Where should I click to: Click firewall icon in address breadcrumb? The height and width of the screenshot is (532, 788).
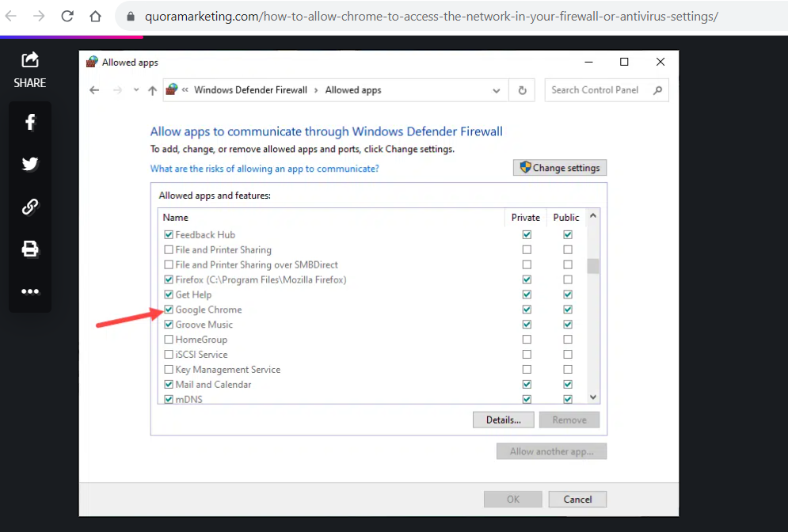[172, 89]
